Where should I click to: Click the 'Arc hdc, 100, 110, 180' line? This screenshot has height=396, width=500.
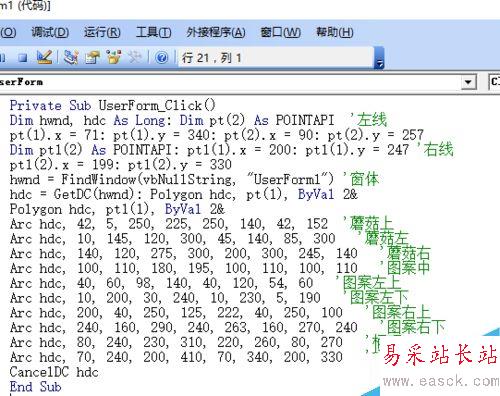[184, 268]
